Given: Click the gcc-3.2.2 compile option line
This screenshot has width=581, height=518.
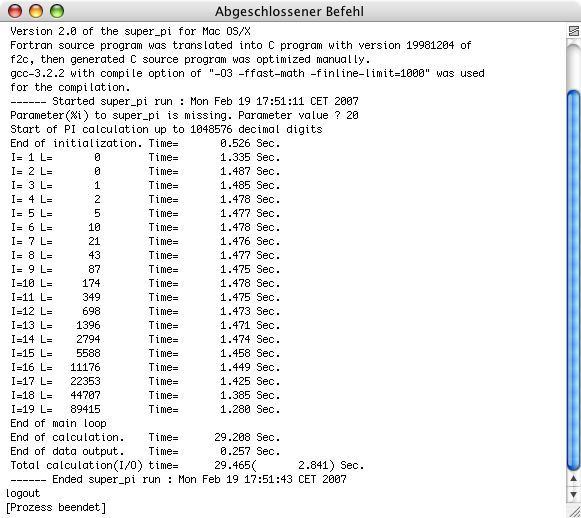Looking at the screenshot, I should click(x=247, y=73).
